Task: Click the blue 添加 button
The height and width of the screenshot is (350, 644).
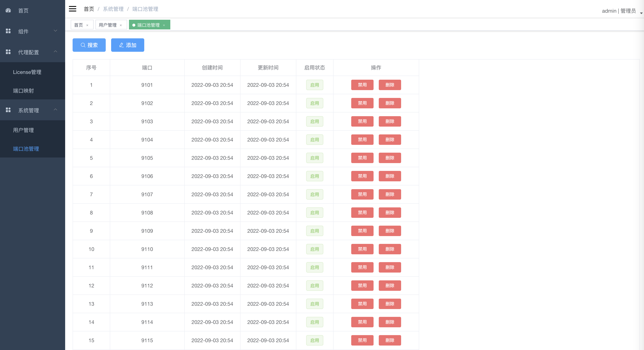Action: pos(127,45)
